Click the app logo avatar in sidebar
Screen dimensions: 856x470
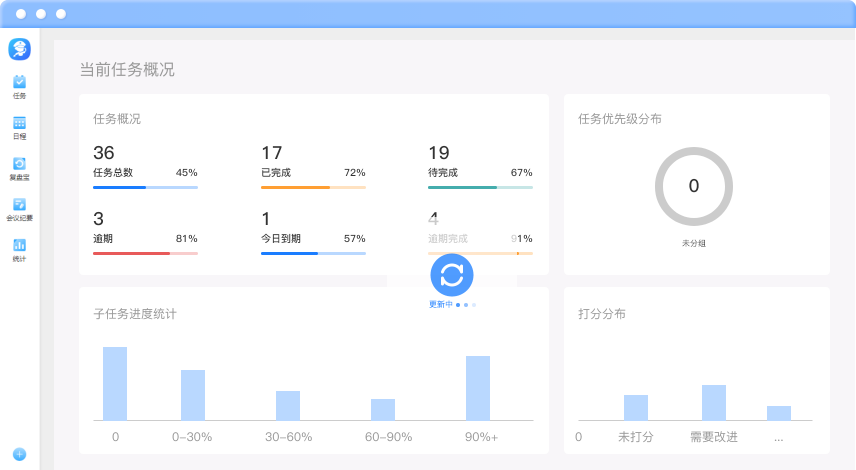click(19, 49)
